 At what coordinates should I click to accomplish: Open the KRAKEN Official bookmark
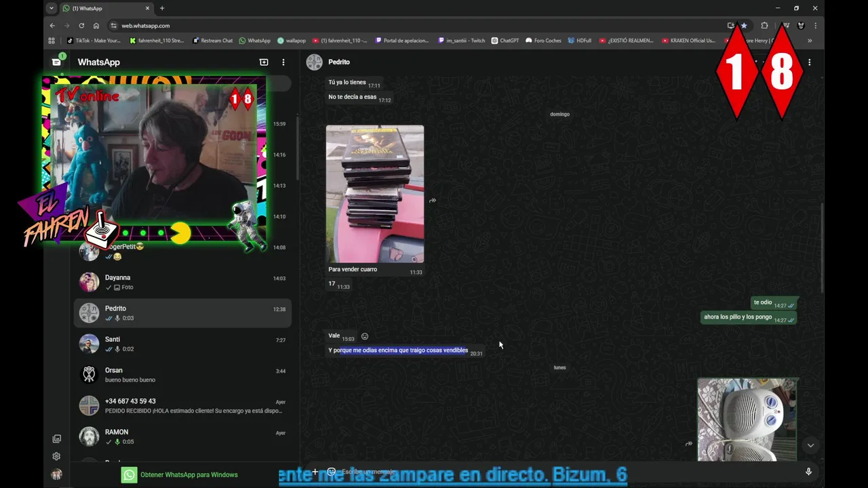point(688,41)
